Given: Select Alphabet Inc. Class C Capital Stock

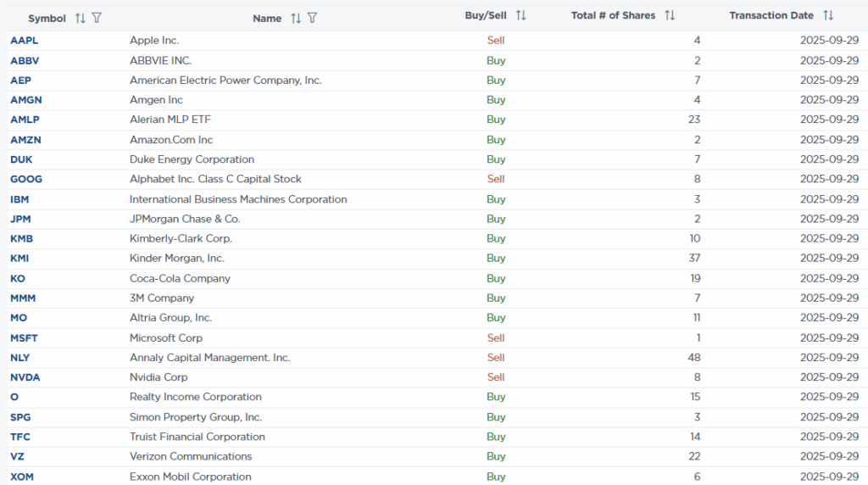Looking at the screenshot, I should pos(216,180).
